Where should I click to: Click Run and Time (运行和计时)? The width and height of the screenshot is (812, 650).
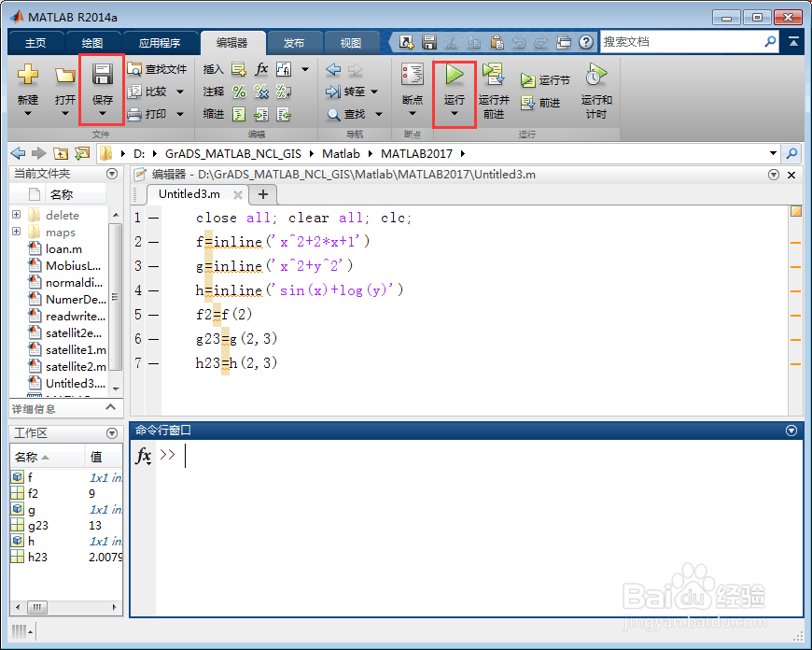click(x=596, y=91)
